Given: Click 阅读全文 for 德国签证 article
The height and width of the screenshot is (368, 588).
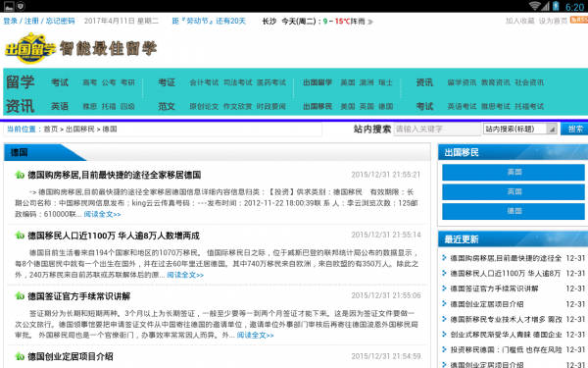Looking at the screenshot, I should 256,336.
